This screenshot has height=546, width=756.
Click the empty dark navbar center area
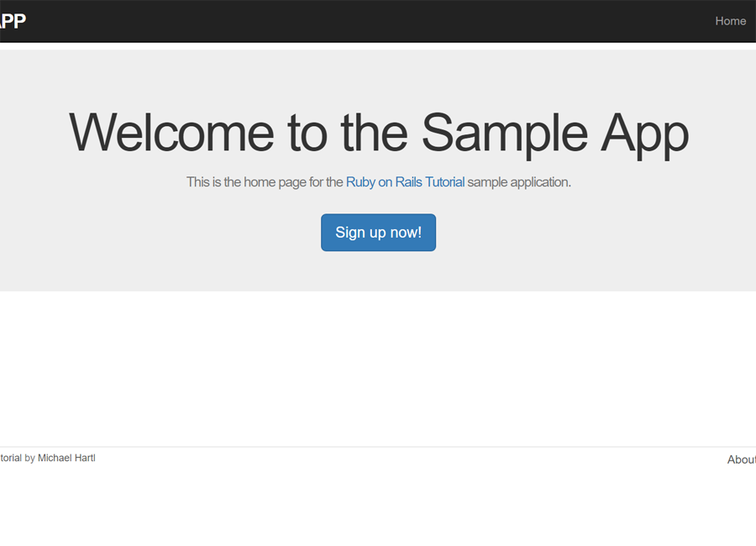[366, 21]
